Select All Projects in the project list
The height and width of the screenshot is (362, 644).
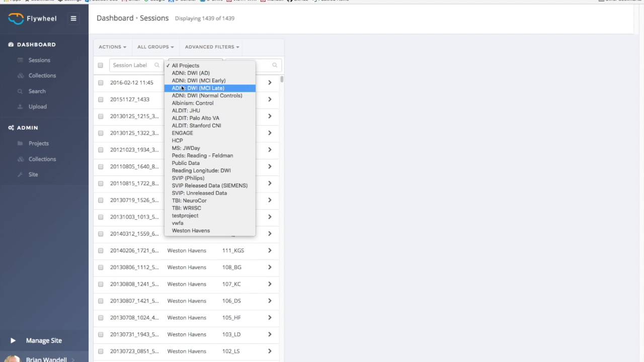coord(210,65)
